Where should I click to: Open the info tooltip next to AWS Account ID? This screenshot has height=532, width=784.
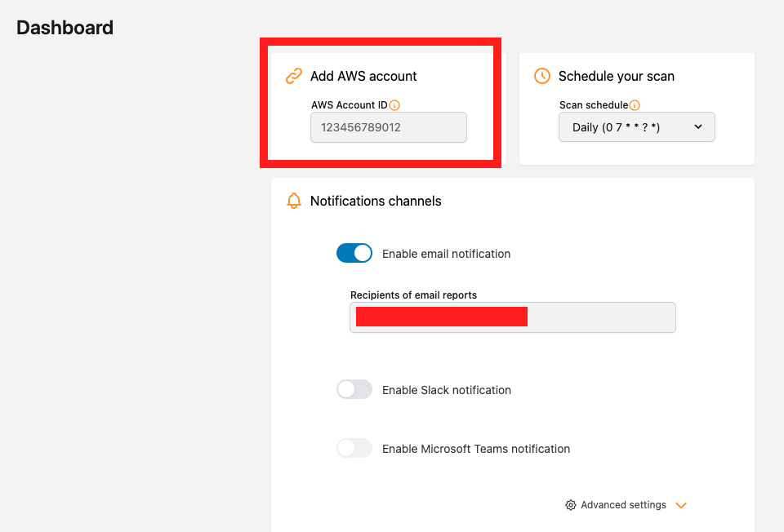click(395, 104)
